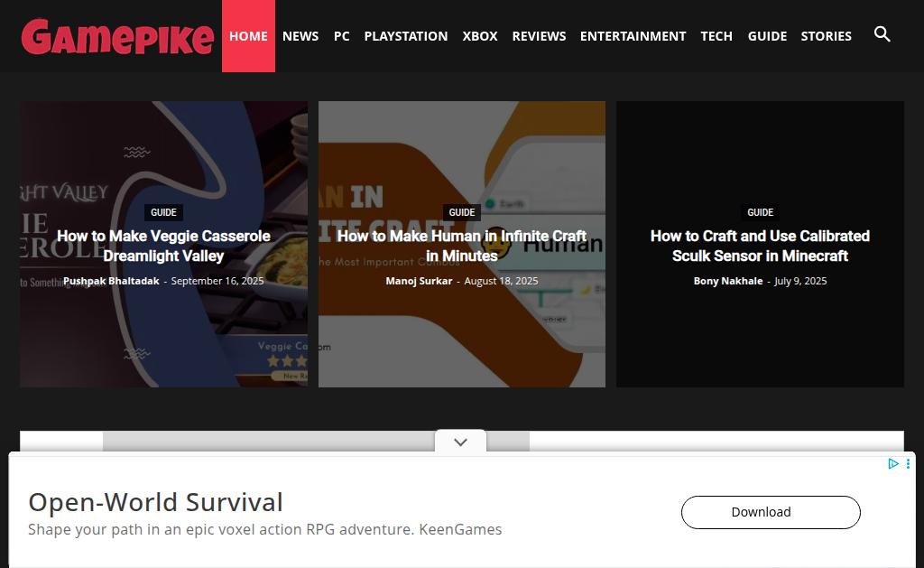Select the HOME menu item
The height and width of the screenshot is (568, 924).
point(248,36)
